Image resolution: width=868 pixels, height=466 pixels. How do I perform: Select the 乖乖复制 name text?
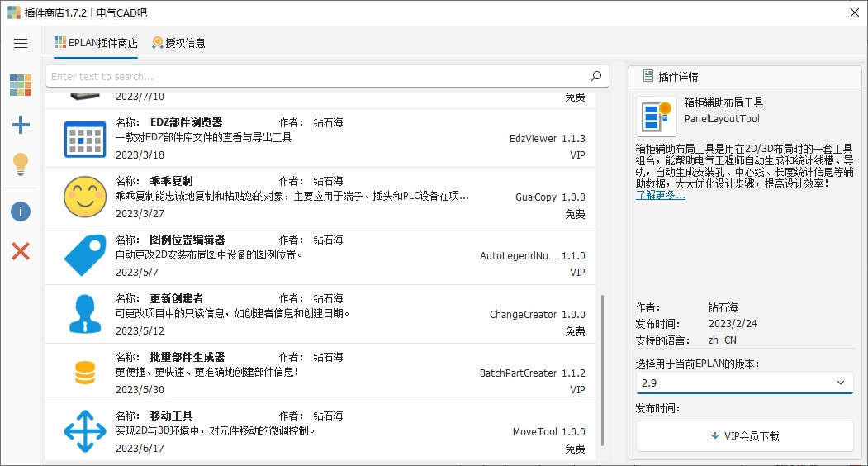click(x=172, y=181)
